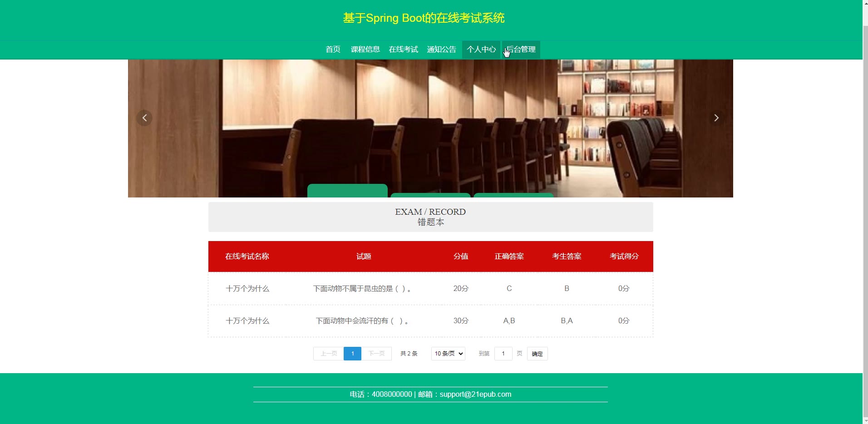Click 十万个为什么 in the 30分 row
868x424 pixels.
coord(247,321)
